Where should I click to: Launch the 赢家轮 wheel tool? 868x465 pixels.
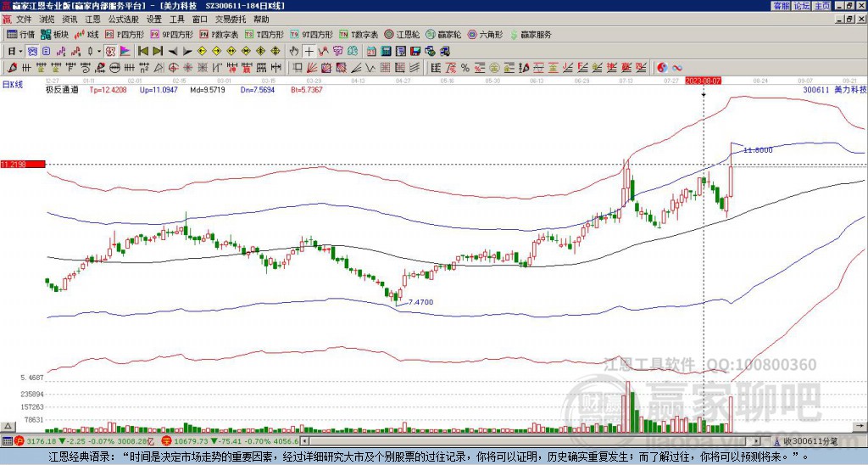pos(443,34)
